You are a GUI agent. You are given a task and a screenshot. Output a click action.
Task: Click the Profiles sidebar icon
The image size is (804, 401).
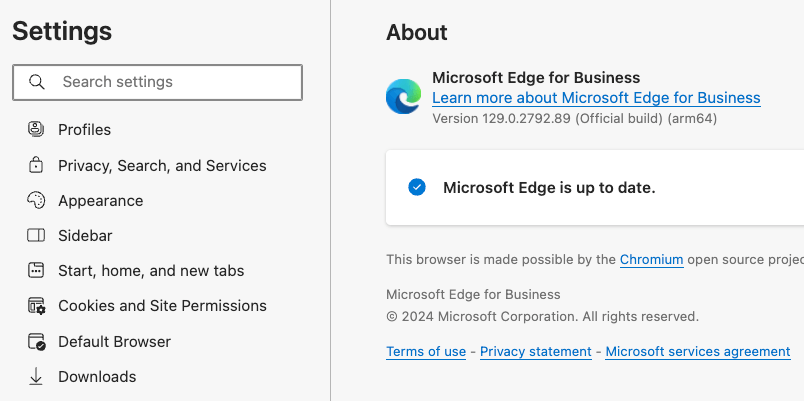[36, 129]
